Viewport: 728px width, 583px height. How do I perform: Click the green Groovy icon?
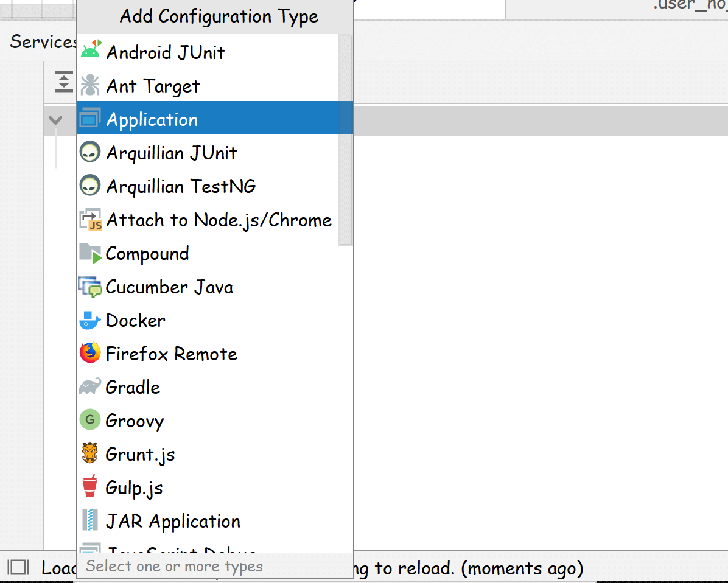coord(90,421)
